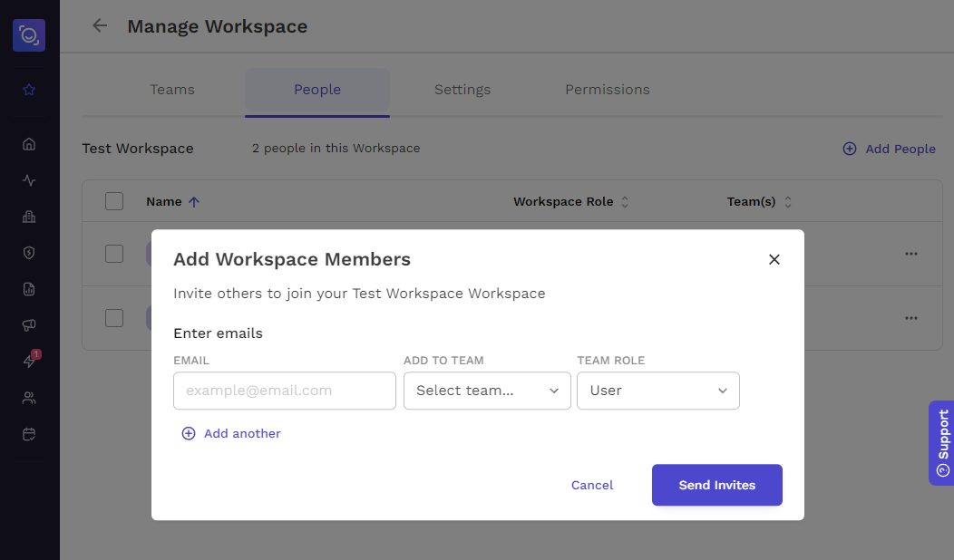This screenshot has height=560, width=954.
Task: Sort the Workspace Role column
Action: point(625,202)
